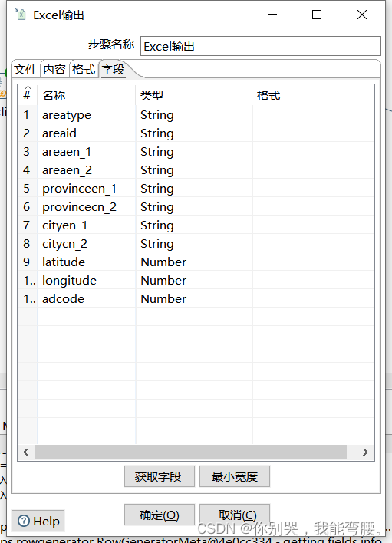Select the cityen_1 field name cell
The width and height of the screenshot is (392, 543).
(87, 225)
